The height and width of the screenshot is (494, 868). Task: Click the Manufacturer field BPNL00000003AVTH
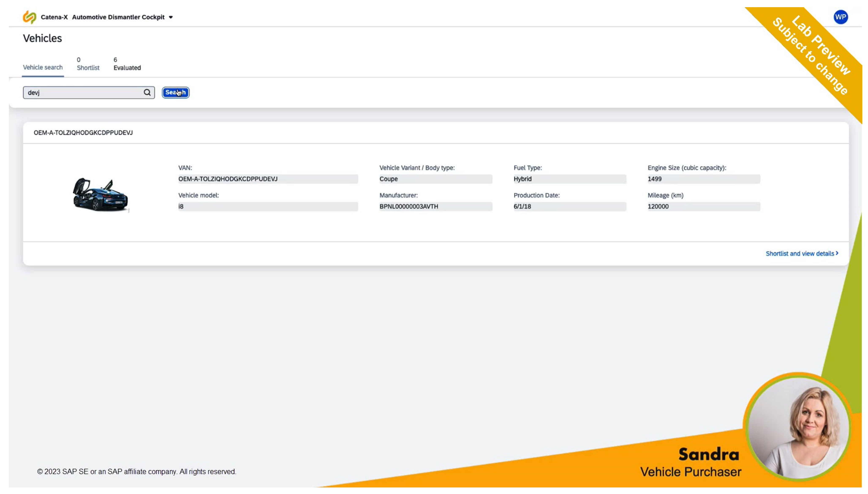pyautogui.click(x=435, y=206)
